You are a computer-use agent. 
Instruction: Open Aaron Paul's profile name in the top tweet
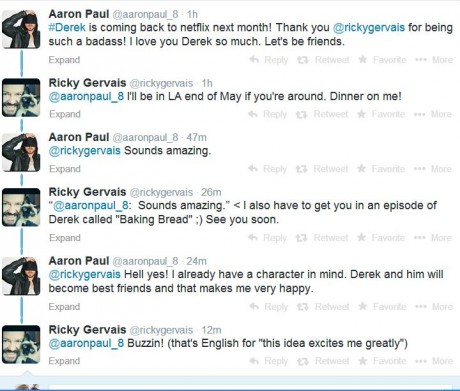[79, 14]
